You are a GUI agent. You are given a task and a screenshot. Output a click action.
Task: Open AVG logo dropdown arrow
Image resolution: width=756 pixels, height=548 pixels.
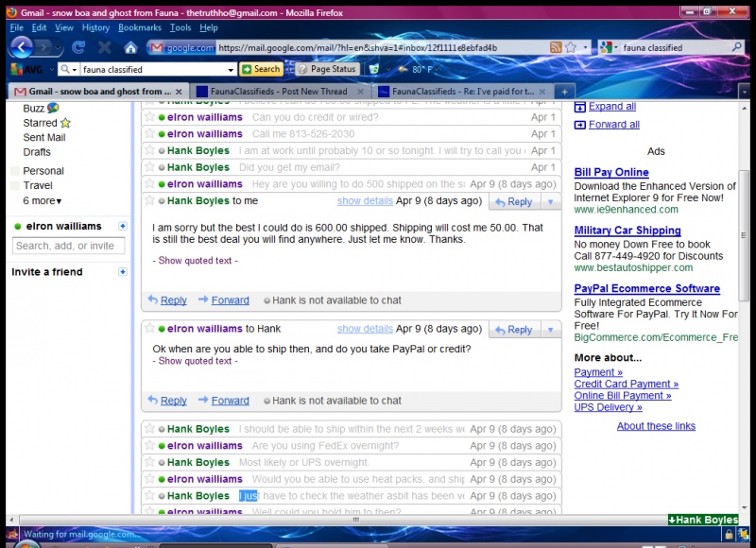pos(51,69)
